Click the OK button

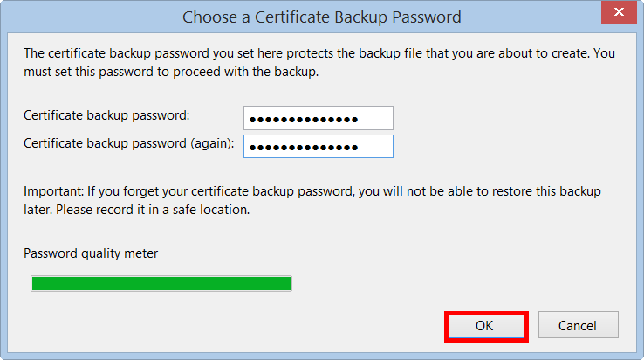[485, 325]
